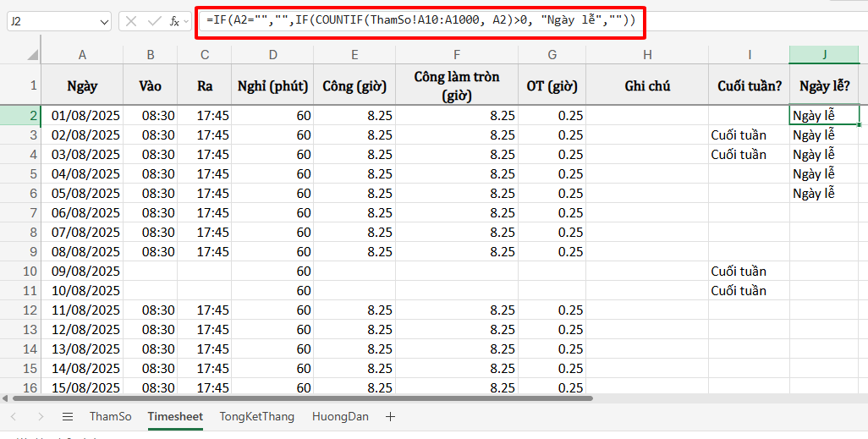Go to previous sheet with left arrow
Image resolution: width=868 pixels, height=439 pixels.
pyautogui.click(x=14, y=417)
